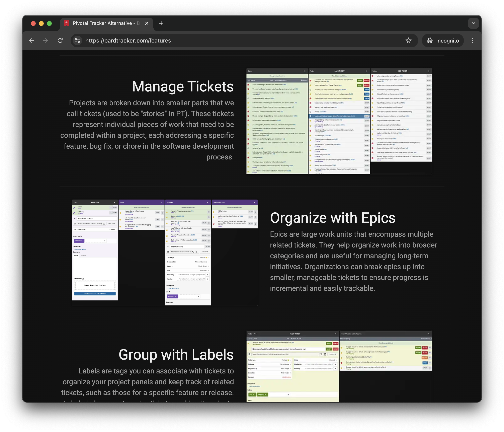Image resolution: width=504 pixels, height=432 pixels.
Task: Bookmark this page with the star
Action: (408, 41)
